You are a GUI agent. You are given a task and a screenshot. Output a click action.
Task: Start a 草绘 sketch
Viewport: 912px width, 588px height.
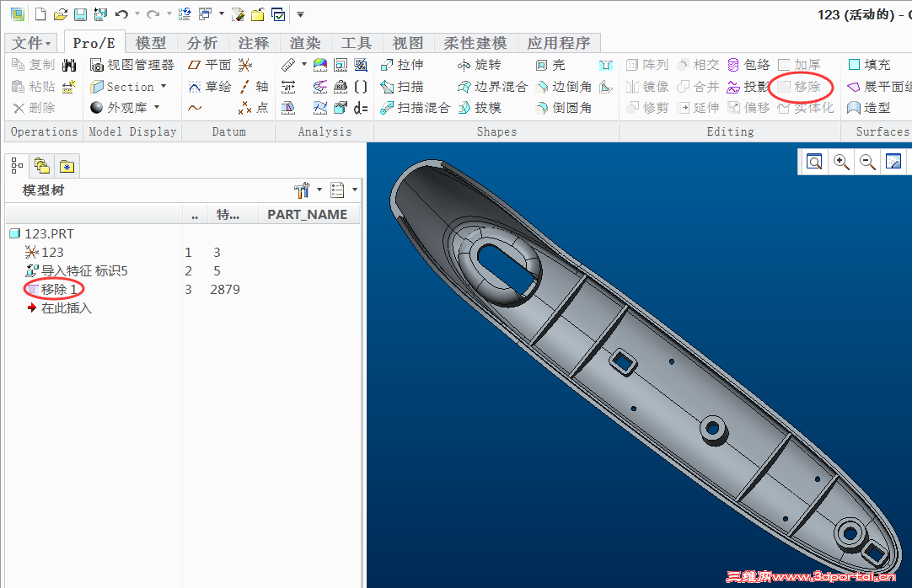coord(209,87)
